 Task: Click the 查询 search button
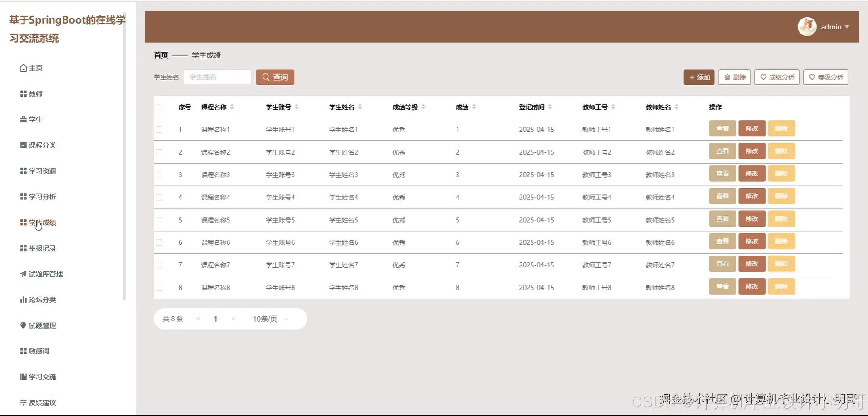click(275, 77)
